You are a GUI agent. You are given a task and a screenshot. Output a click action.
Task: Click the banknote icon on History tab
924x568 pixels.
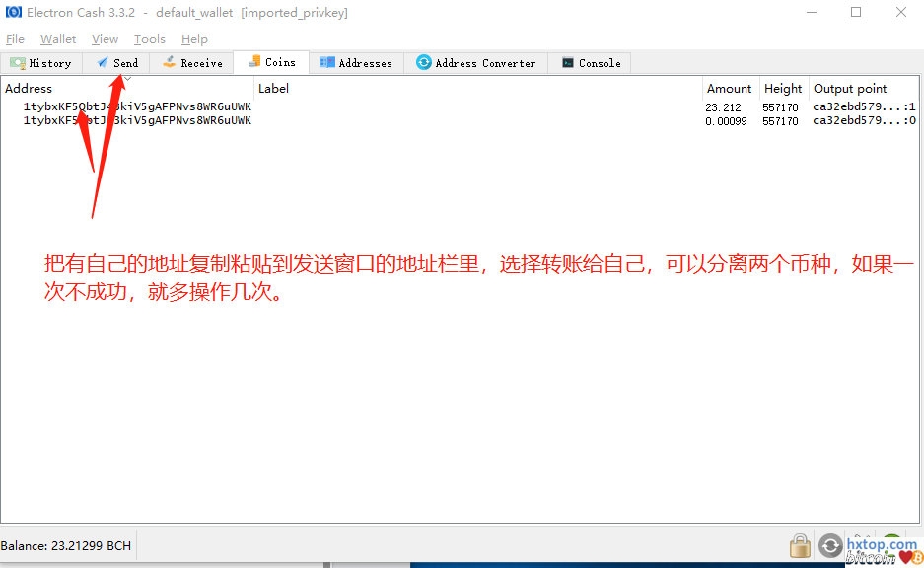click(18, 62)
